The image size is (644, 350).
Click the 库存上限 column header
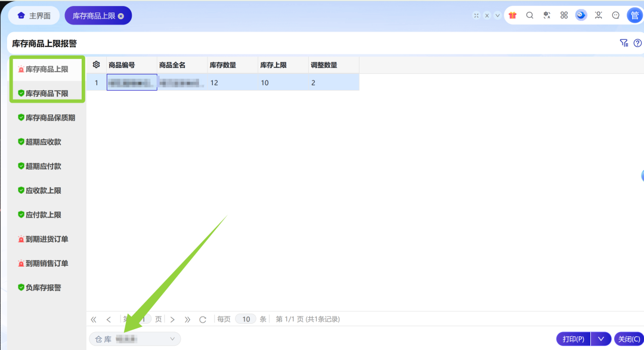[283, 65]
